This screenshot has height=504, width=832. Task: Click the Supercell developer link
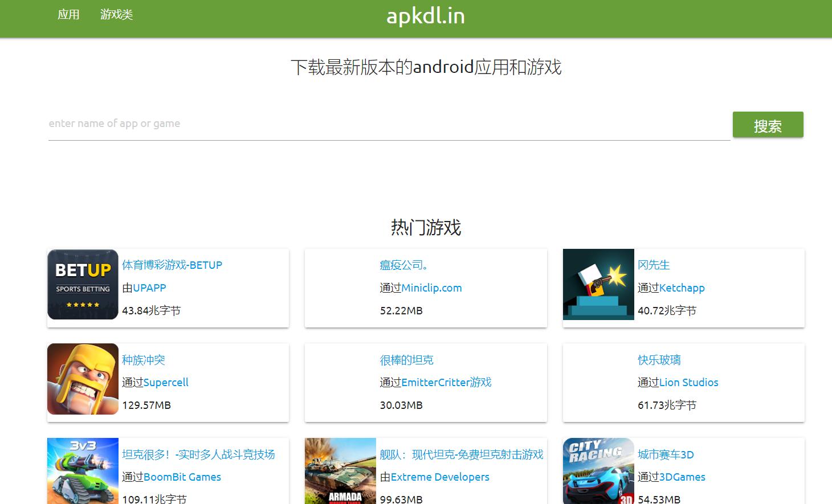165,382
